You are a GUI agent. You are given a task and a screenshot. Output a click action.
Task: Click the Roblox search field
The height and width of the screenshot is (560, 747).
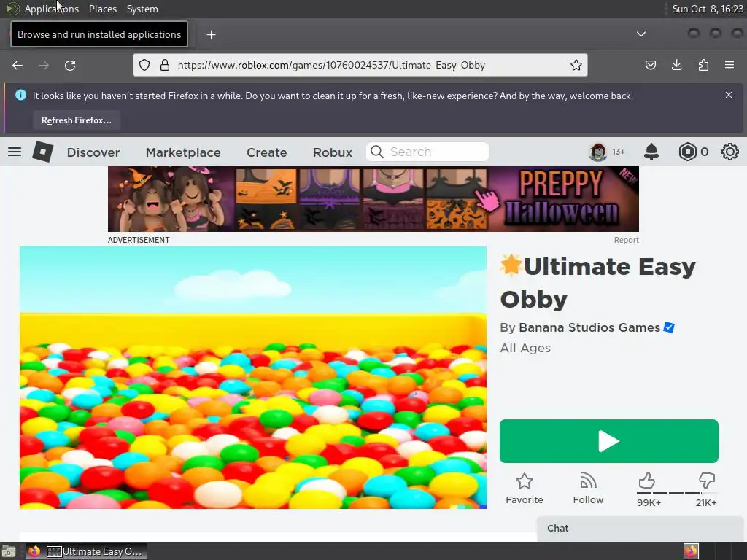coord(427,152)
